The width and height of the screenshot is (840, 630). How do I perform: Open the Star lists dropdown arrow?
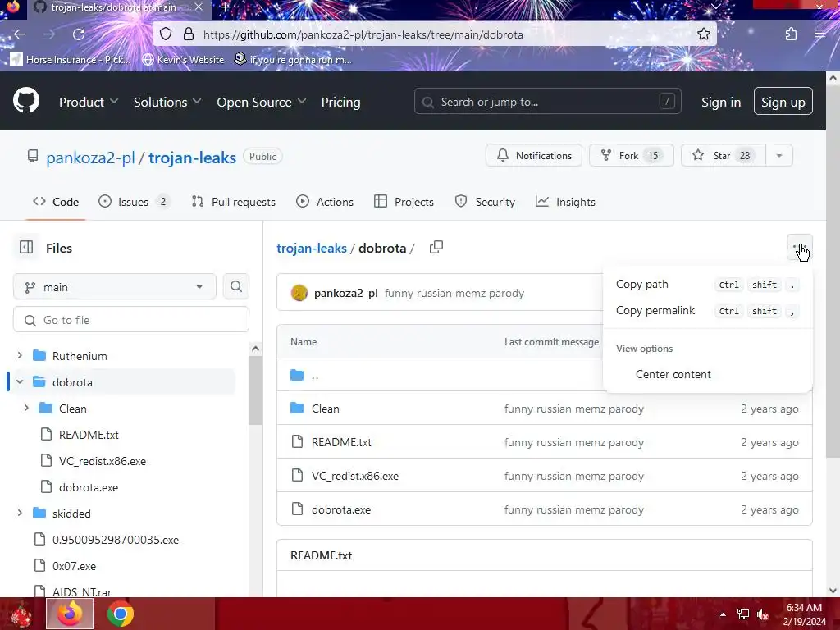779,155
